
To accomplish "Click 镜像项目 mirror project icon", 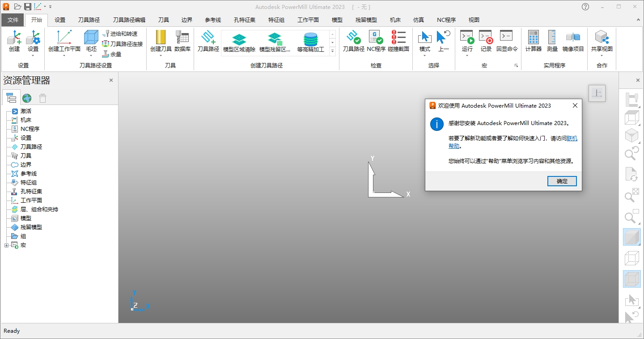I will pos(573,41).
